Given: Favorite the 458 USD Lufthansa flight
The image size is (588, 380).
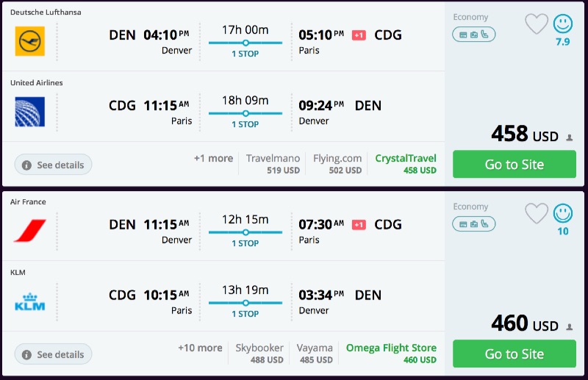Looking at the screenshot, I should coord(537,24).
